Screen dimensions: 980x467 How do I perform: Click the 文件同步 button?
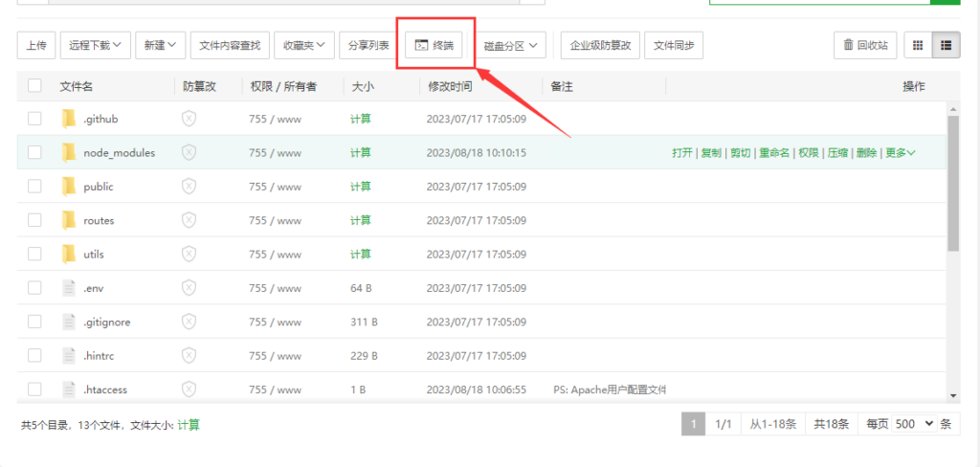[674, 45]
